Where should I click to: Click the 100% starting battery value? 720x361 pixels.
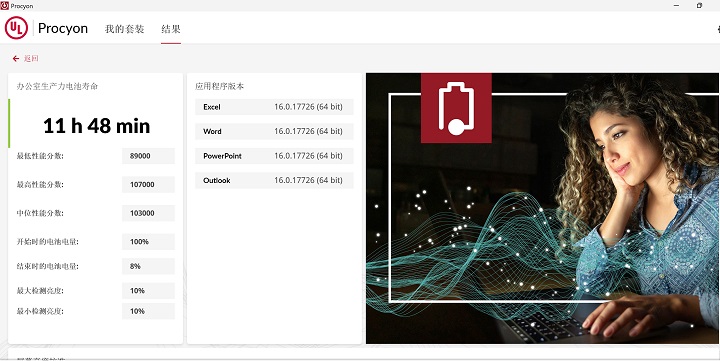tap(148, 242)
